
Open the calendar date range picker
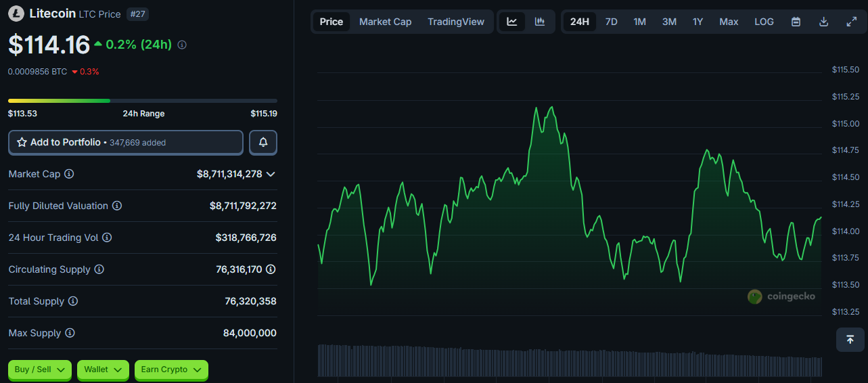(x=796, y=22)
